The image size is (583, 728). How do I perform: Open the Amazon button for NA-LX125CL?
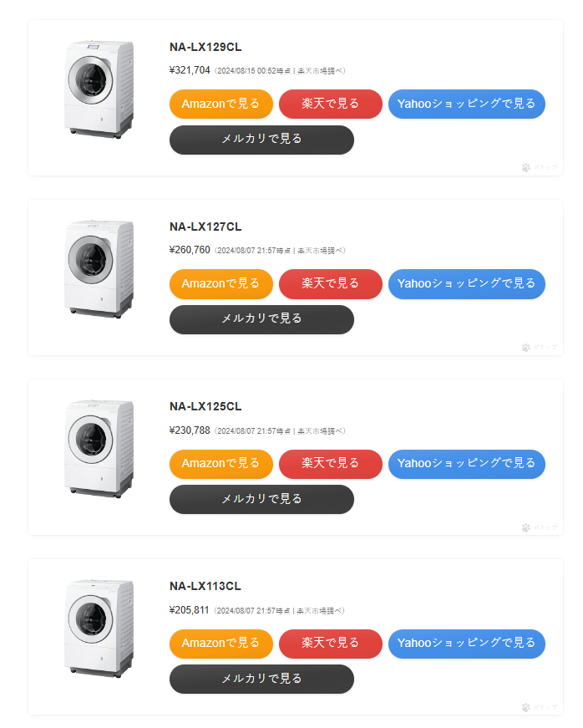click(221, 463)
